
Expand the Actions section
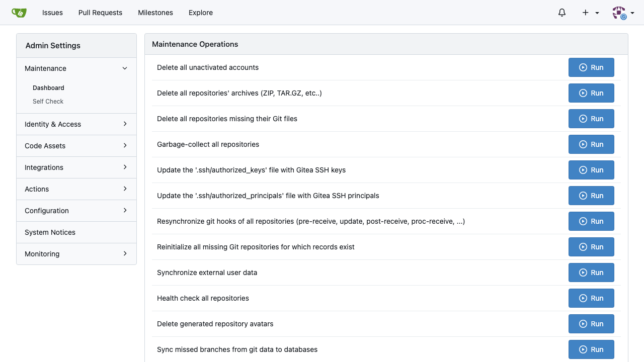pyautogui.click(x=76, y=189)
